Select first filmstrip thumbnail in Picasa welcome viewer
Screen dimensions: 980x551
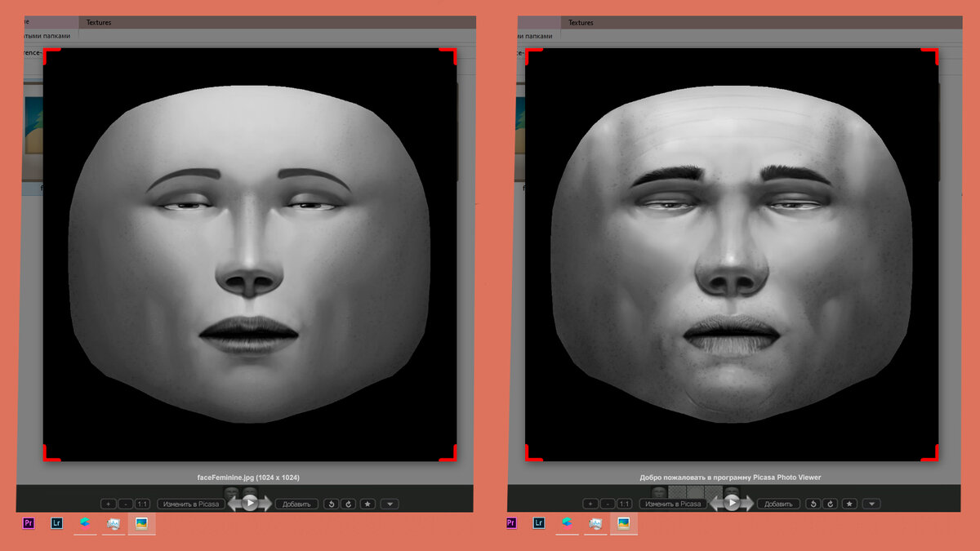(658, 491)
